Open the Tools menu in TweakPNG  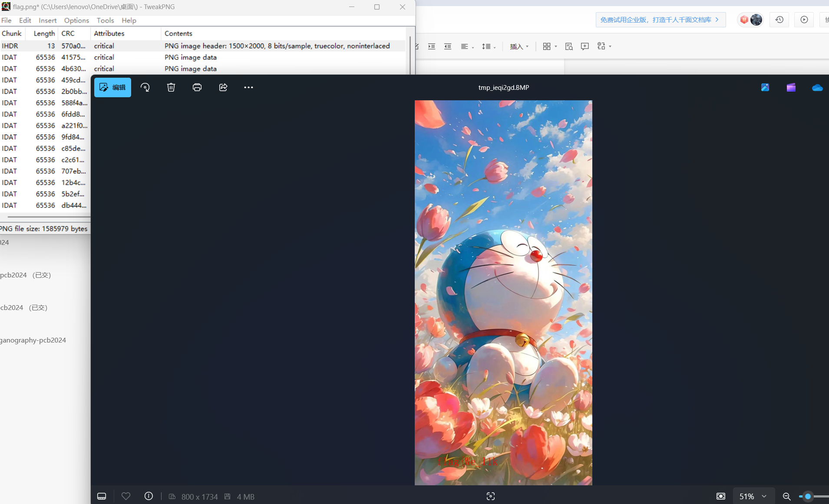[105, 20]
